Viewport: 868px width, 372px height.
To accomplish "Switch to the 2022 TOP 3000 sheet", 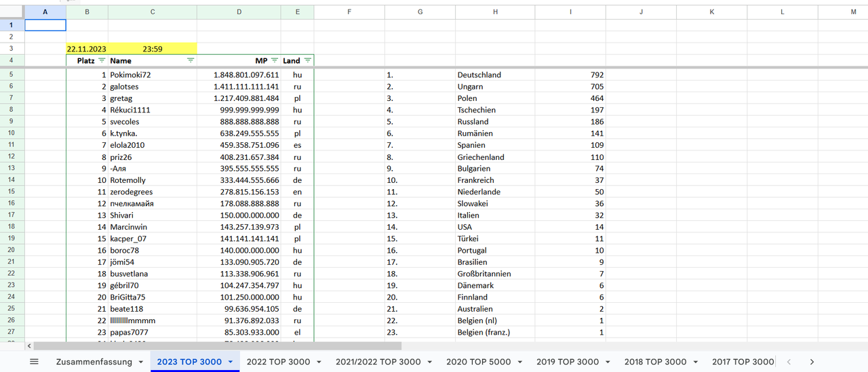I will 278,362.
